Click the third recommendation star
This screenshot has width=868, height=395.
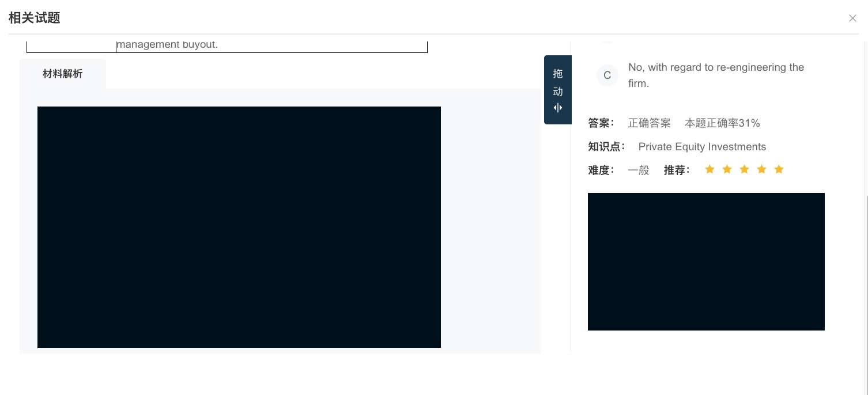tap(744, 169)
